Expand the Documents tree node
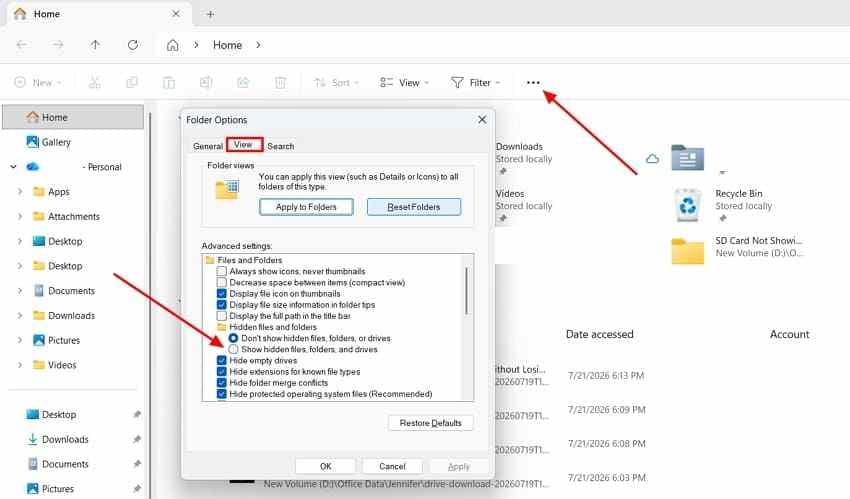The image size is (850, 499). coord(20,291)
